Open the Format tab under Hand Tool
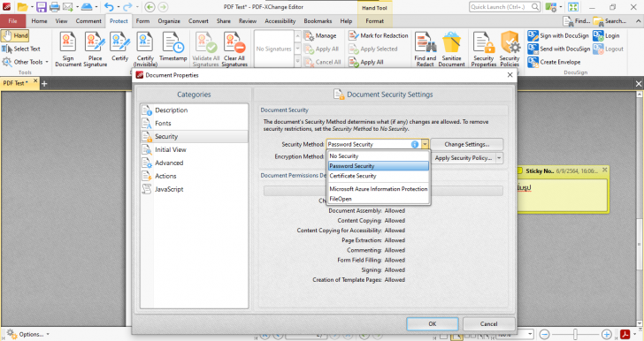The width and height of the screenshot is (644, 341). (x=374, y=21)
